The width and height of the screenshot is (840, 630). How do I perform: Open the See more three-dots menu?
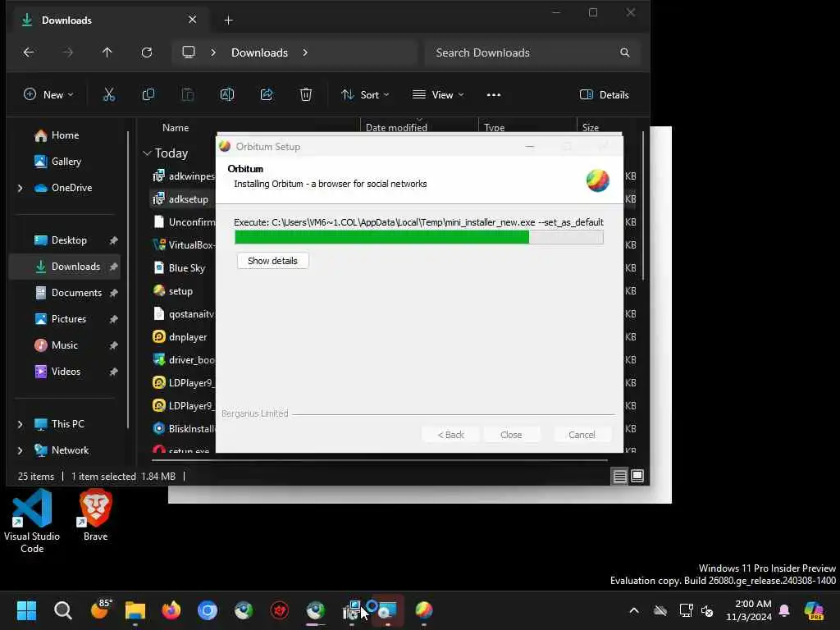[x=493, y=95]
